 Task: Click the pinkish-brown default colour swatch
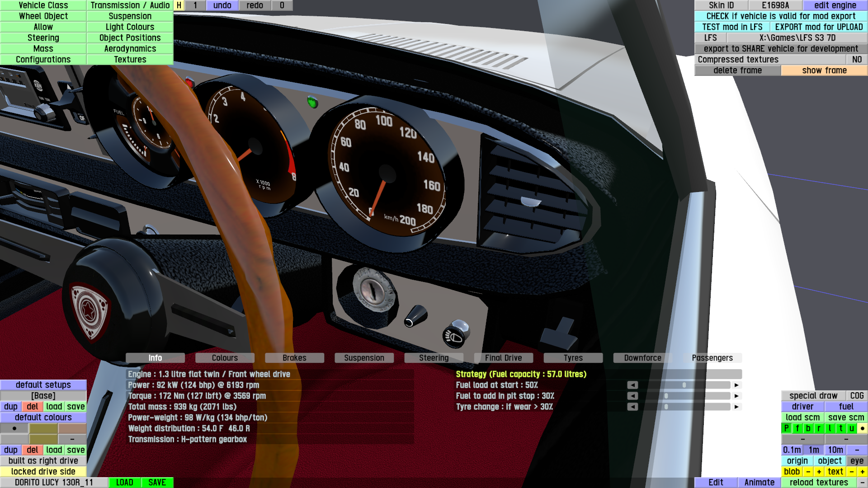[72, 428]
